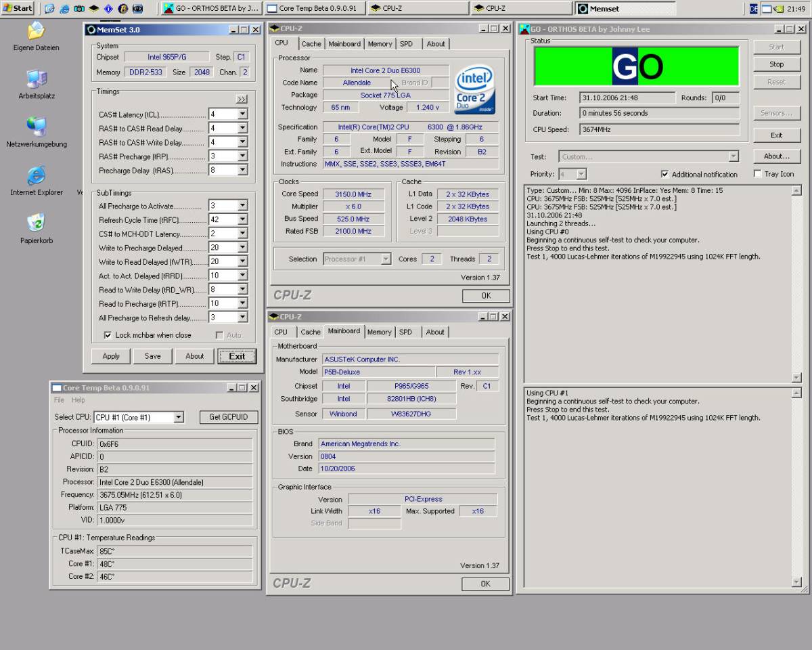812x650 pixels.
Task: Open RAS# to CAS# Read Delay dropdown
Action: click(x=242, y=129)
